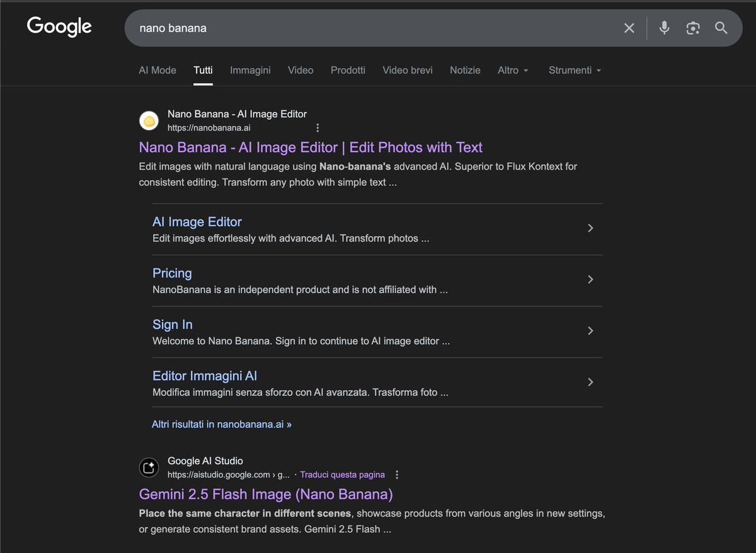This screenshot has width=756, height=553.
Task: Open the Video brevi tab
Action: (408, 71)
